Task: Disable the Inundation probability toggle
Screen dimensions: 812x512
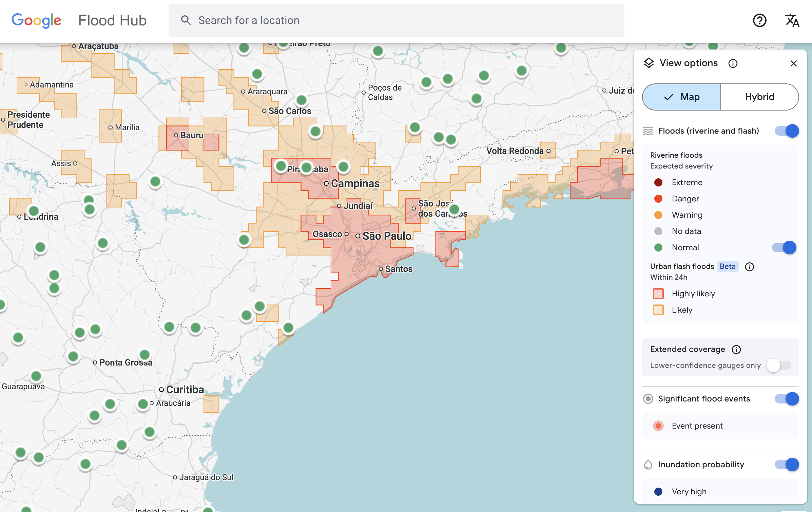Action: (786, 465)
